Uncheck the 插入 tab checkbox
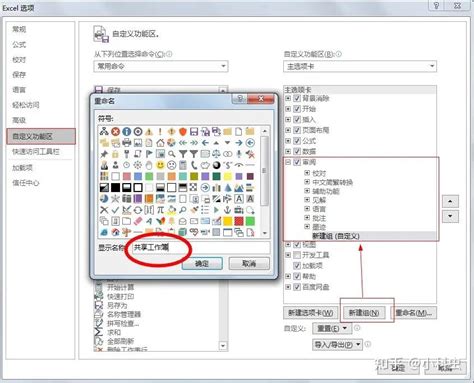 coord(297,120)
